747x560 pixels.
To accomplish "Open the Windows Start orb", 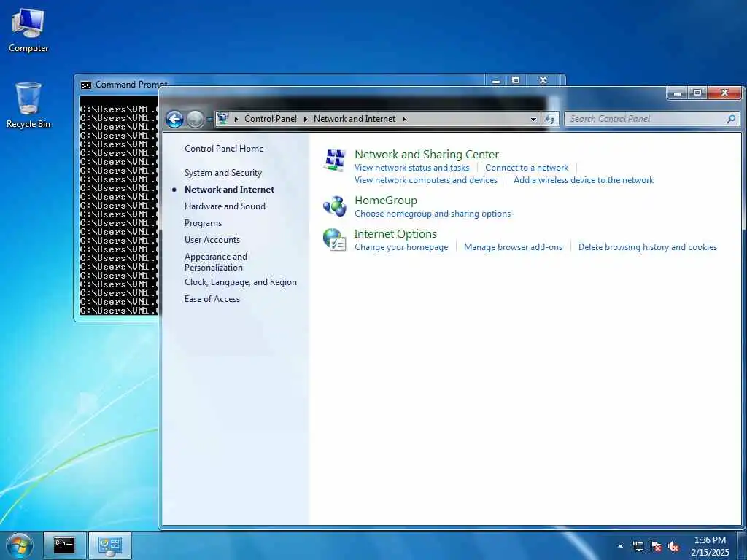I will point(20,545).
